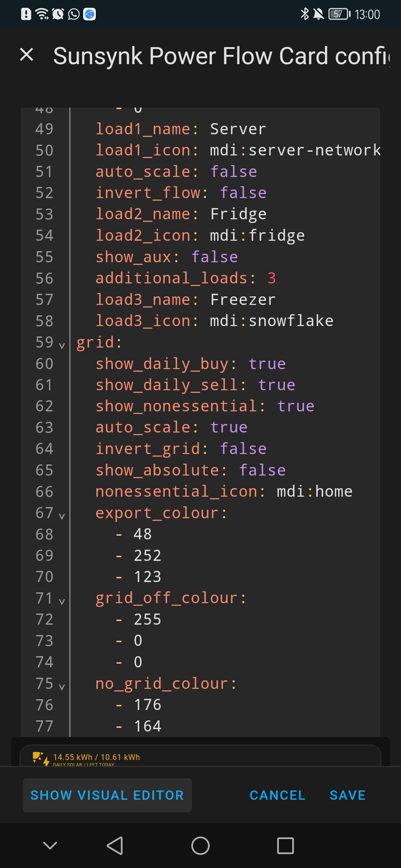Screen dimensions: 401x868
Task: Collapse the export_colour fold arrow
Action: coord(62,516)
